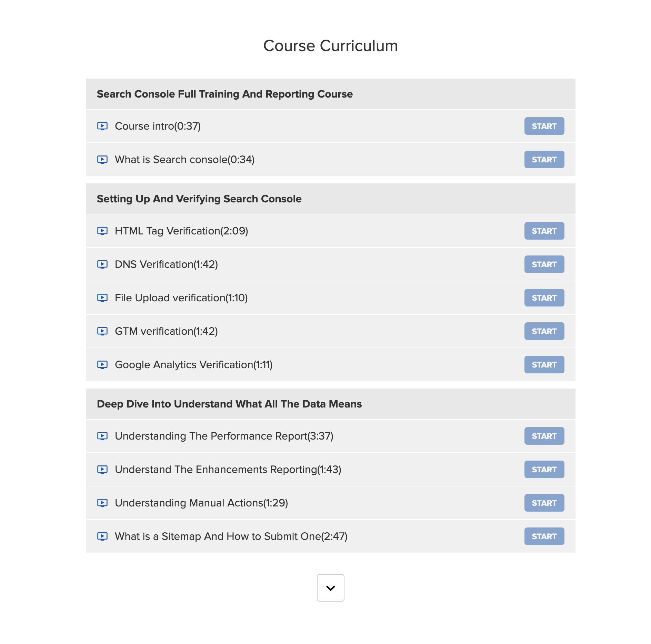Open the Understanding Manual Actions lesson title
651x644 pixels.
tap(201, 503)
